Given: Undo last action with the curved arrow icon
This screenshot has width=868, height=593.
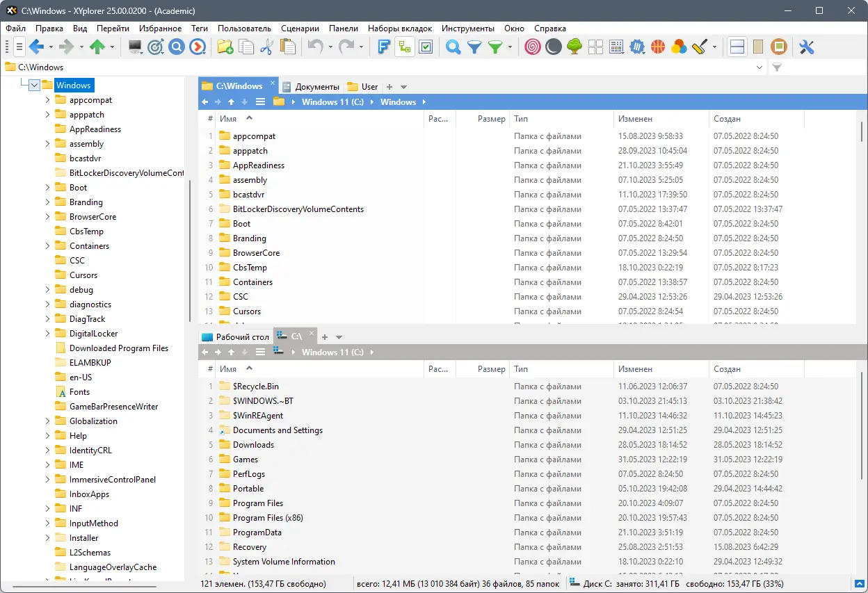Looking at the screenshot, I should click(x=315, y=47).
